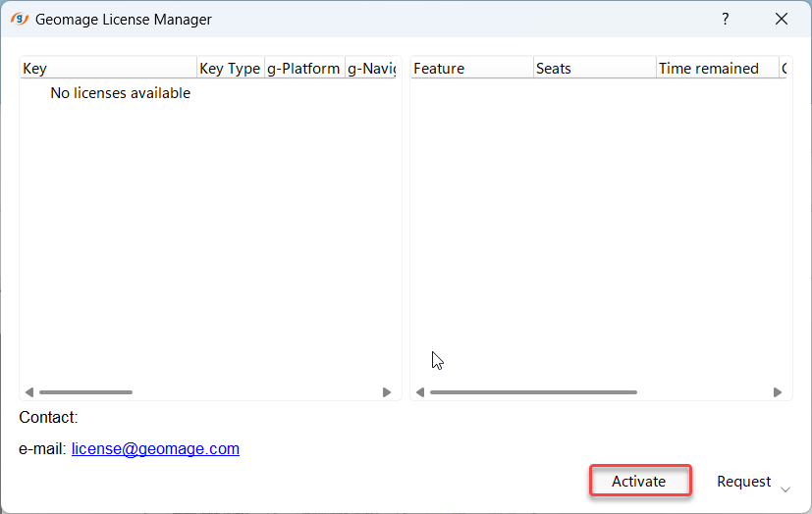This screenshot has height=514, width=812.
Task: Sort by the Key Type column header
Action: click(x=231, y=69)
